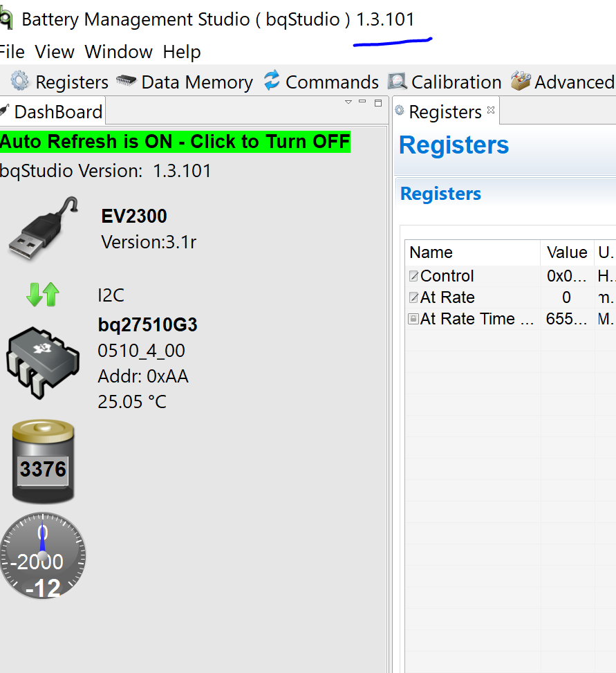Screen dimensions: 616x673
Task: Open the File menu
Action: [x=12, y=52]
